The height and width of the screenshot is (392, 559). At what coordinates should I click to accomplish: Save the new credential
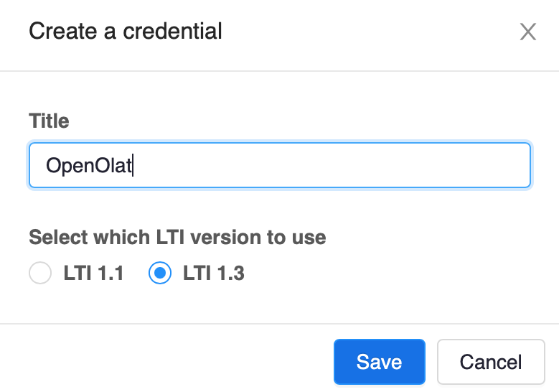click(379, 362)
